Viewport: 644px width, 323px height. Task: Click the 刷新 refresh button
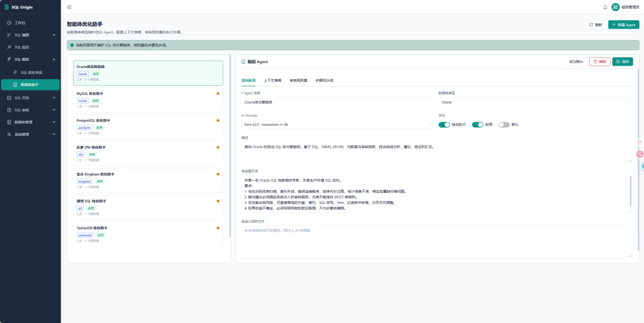pos(596,24)
